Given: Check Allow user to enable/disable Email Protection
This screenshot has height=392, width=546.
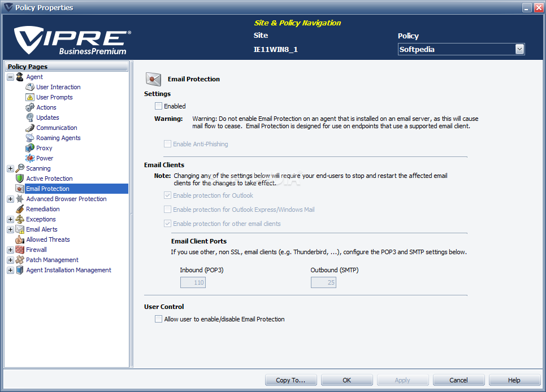Looking at the screenshot, I should [x=158, y=319].
